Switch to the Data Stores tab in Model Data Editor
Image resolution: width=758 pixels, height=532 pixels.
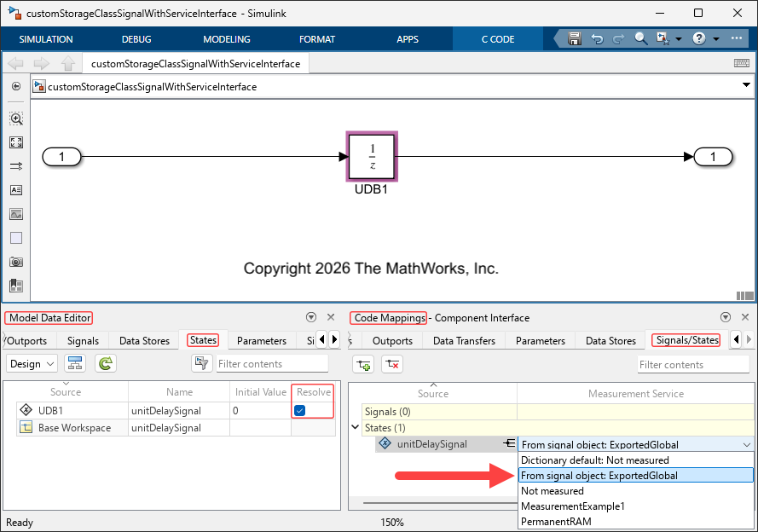pyautogui.click(x=144, y=340)
